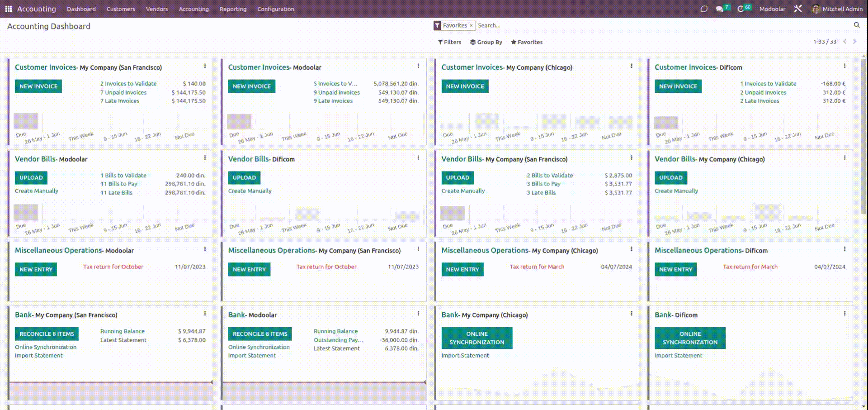Viewport: 868px width, 410px height.
Task: Click the debug tools wrench icon
Action: pos(798,9)
